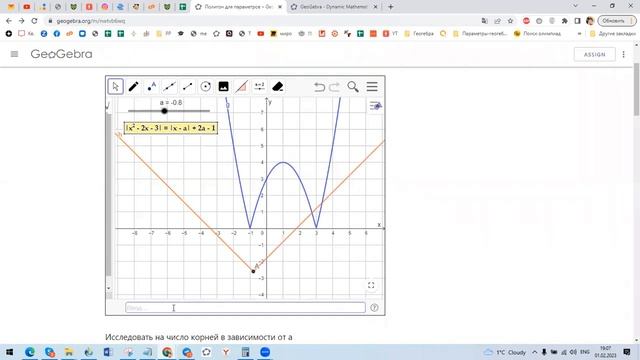Open the Facebook bookmark icon
Screen dimensions: 640x360
(57, 34)
